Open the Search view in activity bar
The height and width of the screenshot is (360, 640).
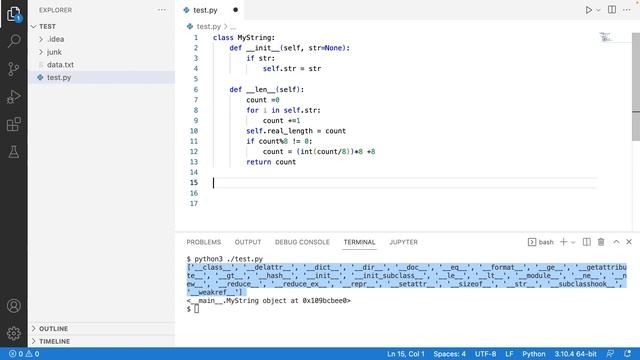14,41
